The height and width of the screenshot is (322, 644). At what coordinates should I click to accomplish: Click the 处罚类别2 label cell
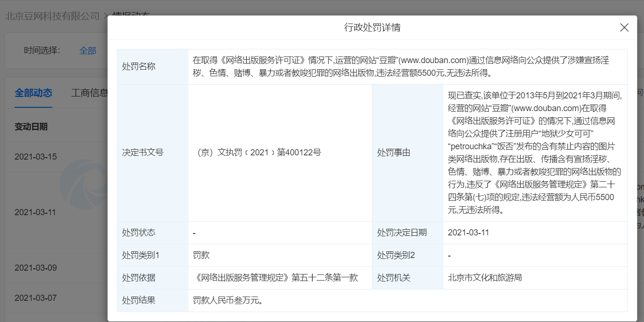(408, 255)
